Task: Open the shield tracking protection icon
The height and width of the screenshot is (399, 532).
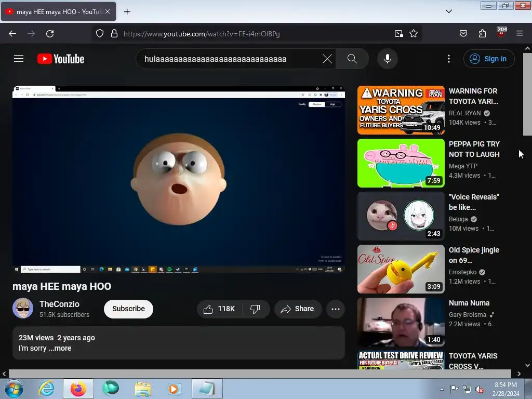Action: [x=99, y=34]
